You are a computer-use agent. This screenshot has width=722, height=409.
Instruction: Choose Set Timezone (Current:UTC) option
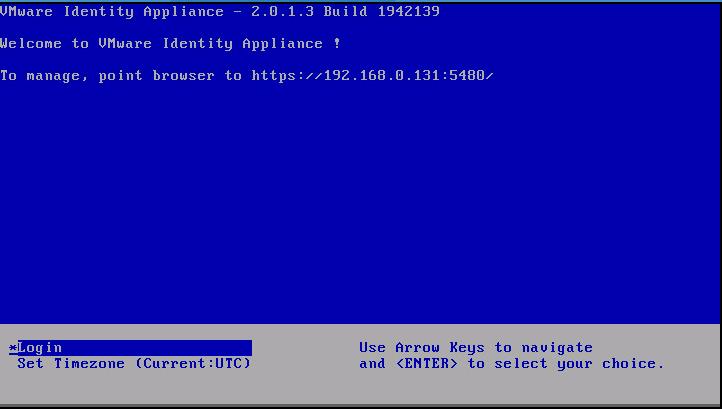pos(134,363)
